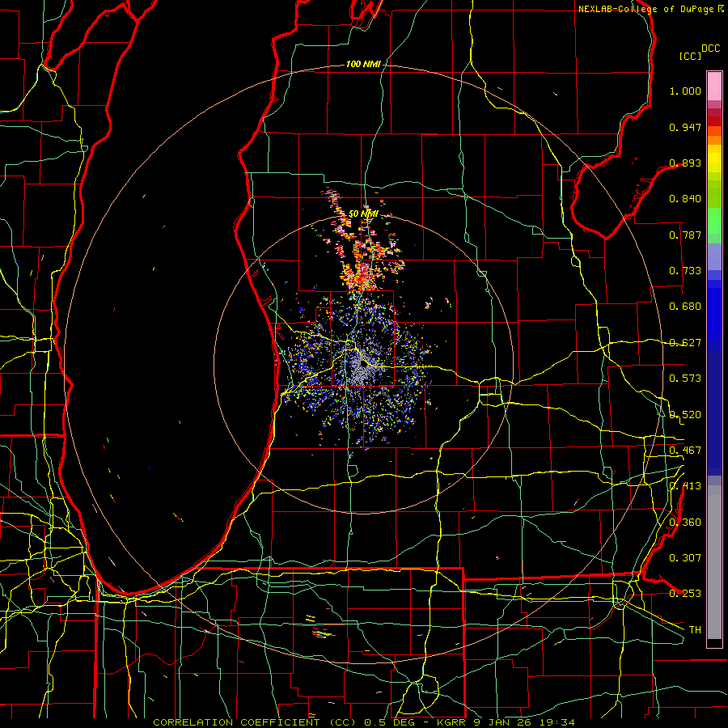Click the KGRR radar site center dot
The width and height of the screenshot is (728, 728).
tap(363, 364)
